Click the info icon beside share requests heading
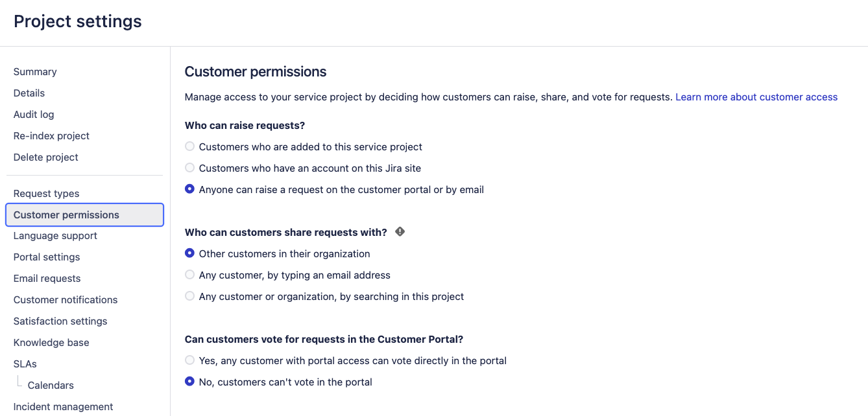This screenshot has width=868, height=416. pyautogui.click(x=400, y=232)
